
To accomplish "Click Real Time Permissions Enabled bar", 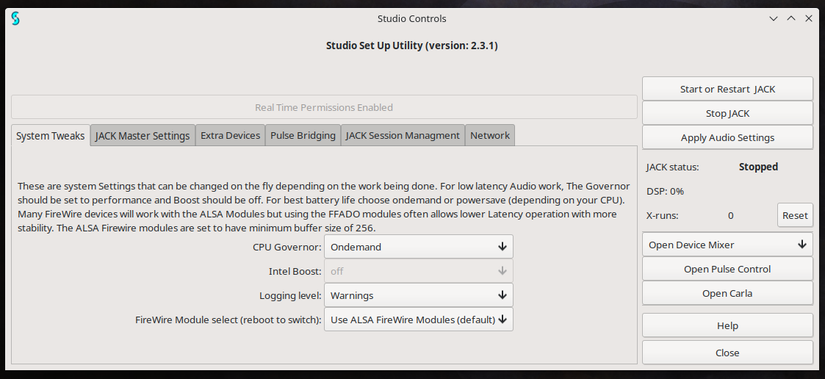I will click(324, 107).
